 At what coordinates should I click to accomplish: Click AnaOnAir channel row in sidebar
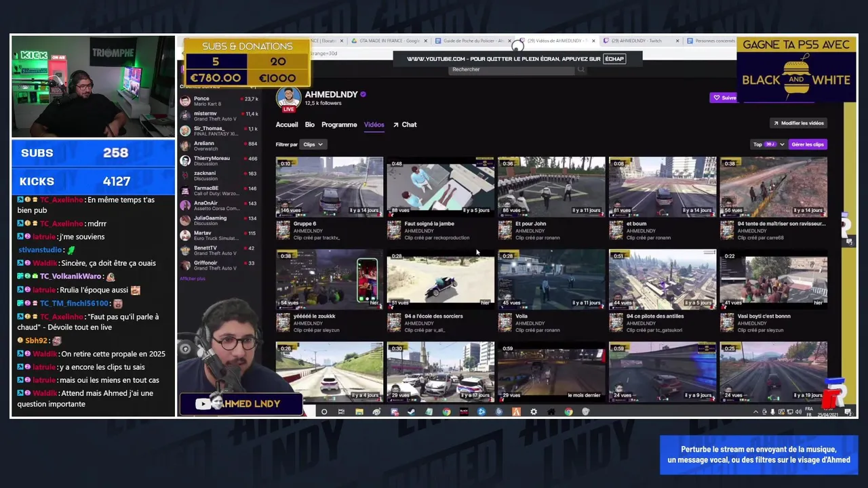pos(219,205)
